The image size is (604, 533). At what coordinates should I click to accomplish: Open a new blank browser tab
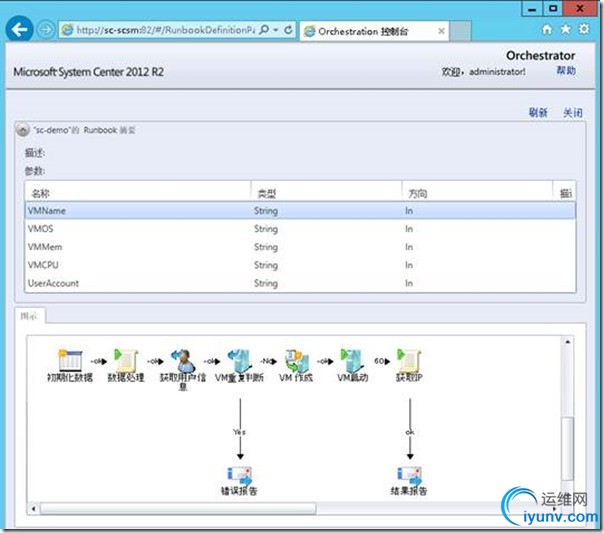coord(460,31)
